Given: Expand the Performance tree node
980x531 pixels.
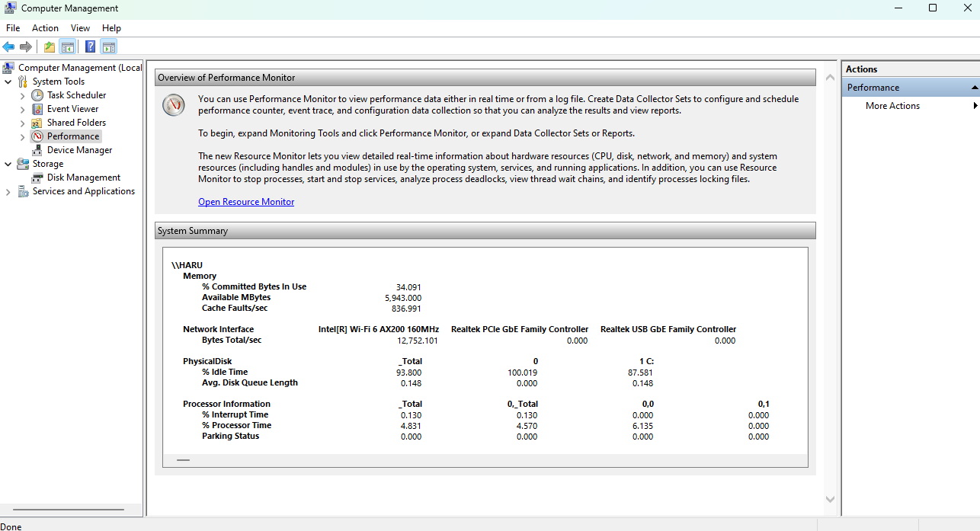Looking at the screenshot, I should click(x=22, y=136).
